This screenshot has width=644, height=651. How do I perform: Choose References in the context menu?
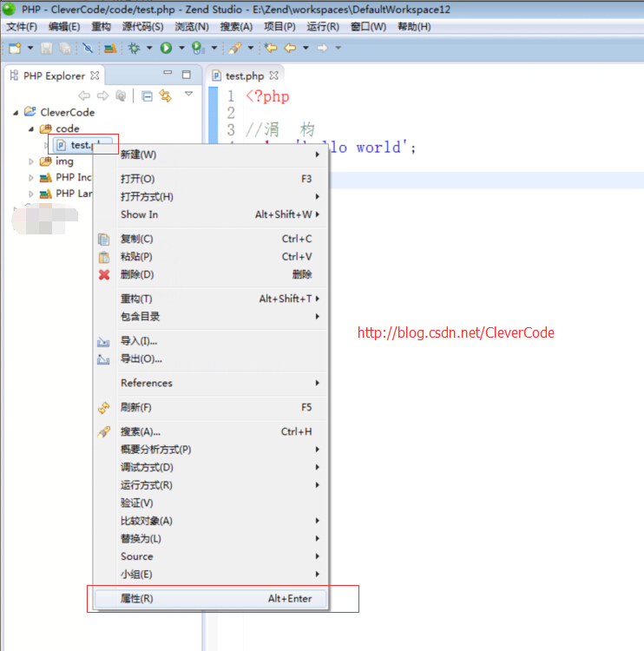coord(211,383)
